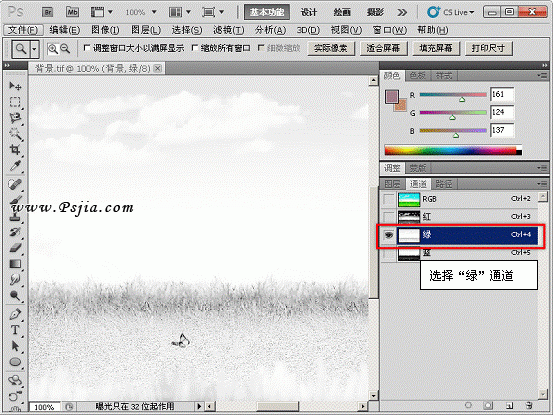Click the Zoom Out magnifier icon
The image size is (553, 415).
[x=65, y=49]
